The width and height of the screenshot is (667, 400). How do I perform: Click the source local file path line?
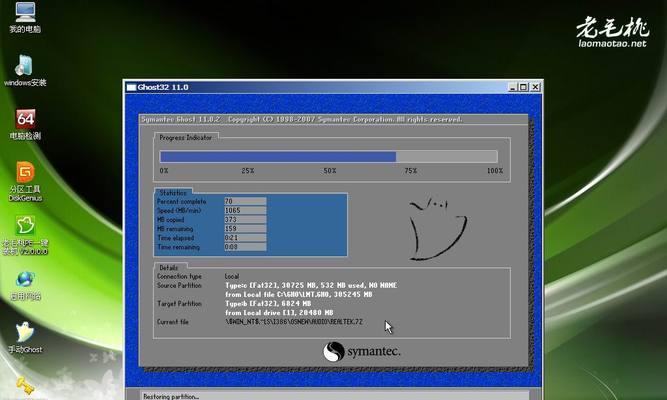[299, 294]
